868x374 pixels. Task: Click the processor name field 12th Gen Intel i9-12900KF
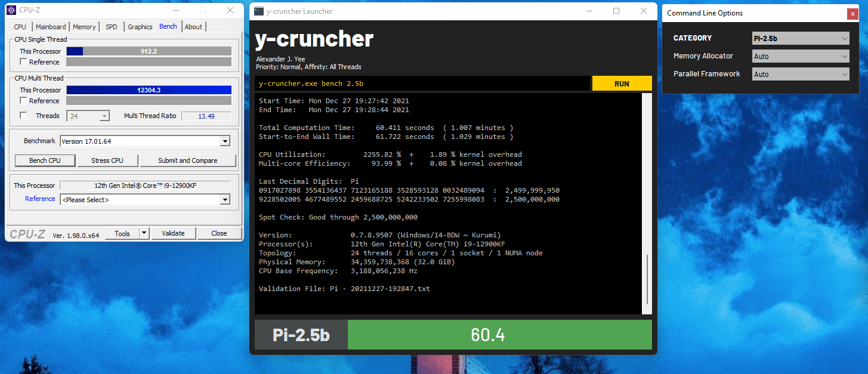pyautogui.click(x=145, y=186)
